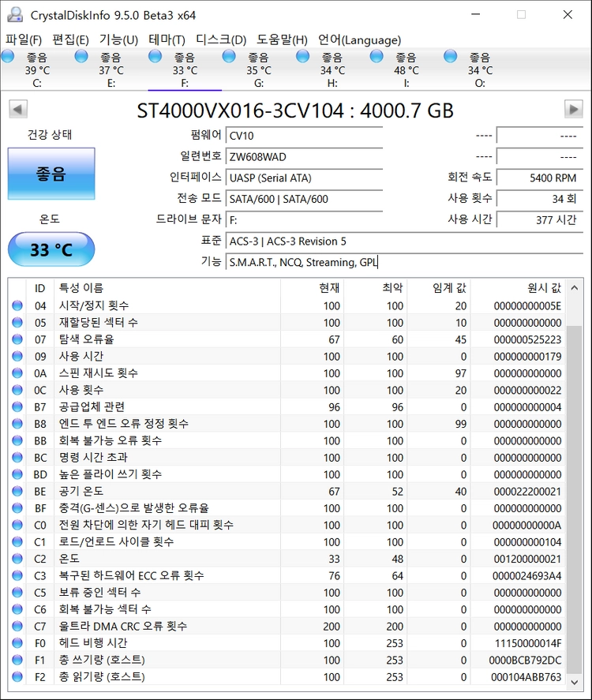
Task: Click status icon for 05 재할당된 섹터 수
Action: pos(17,322)
